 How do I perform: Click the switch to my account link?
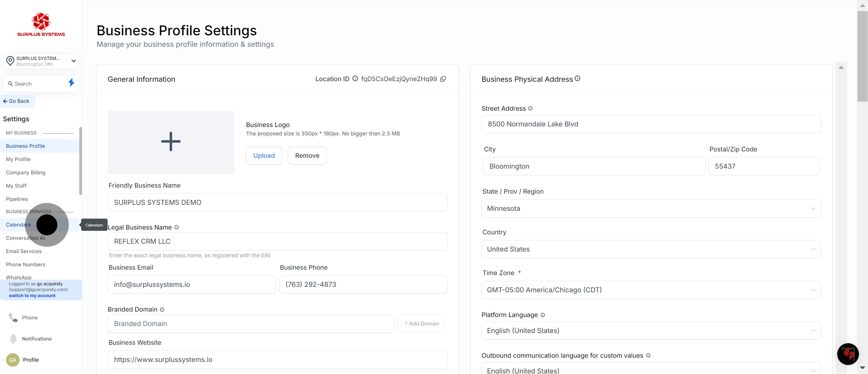[32, 295]
